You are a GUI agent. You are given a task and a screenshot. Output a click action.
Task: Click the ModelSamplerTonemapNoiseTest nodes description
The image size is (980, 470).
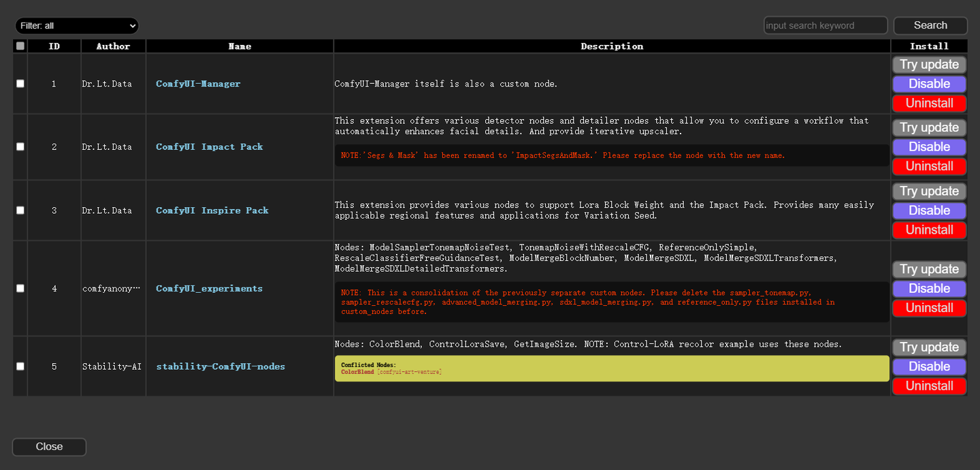pyautogui.click(x=586, y=258)
